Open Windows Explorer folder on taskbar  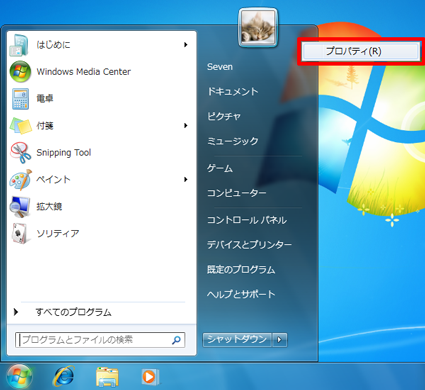(107, 377)
